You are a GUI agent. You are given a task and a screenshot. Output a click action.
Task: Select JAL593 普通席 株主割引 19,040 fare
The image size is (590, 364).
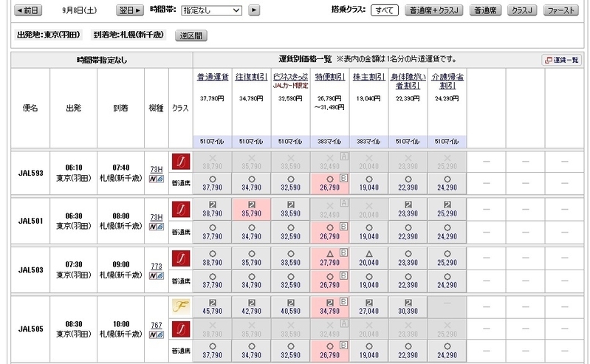click(x=368, y=183)
